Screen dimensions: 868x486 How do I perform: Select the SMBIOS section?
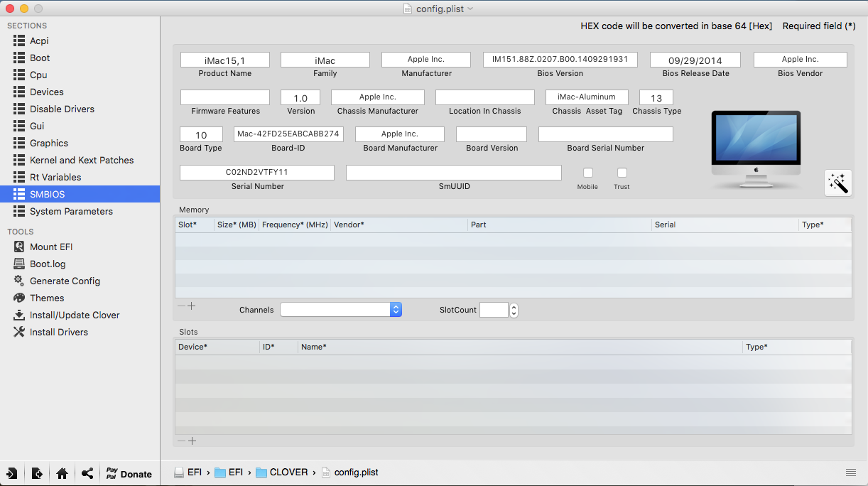tap(80, 194)
